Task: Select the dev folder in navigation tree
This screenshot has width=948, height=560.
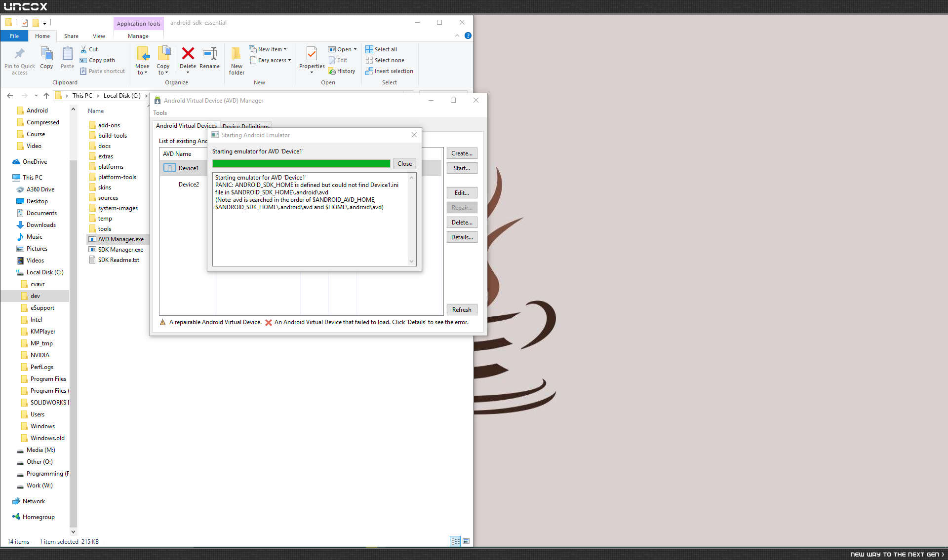Action: 35,296
